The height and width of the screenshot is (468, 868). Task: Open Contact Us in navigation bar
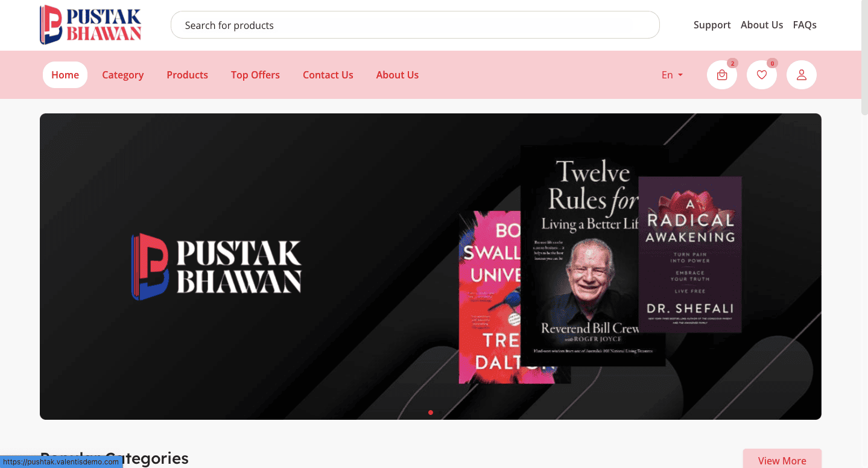point(328,75)
